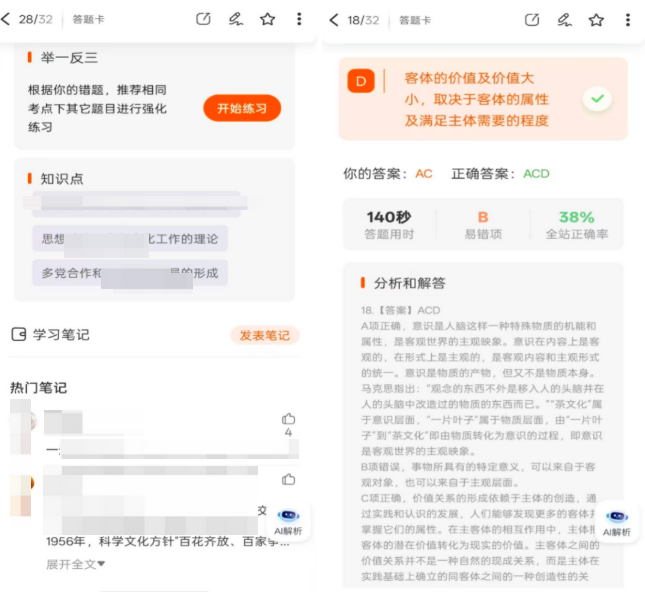
Task: Star question 18 as favorite
Action: [596, 20]
